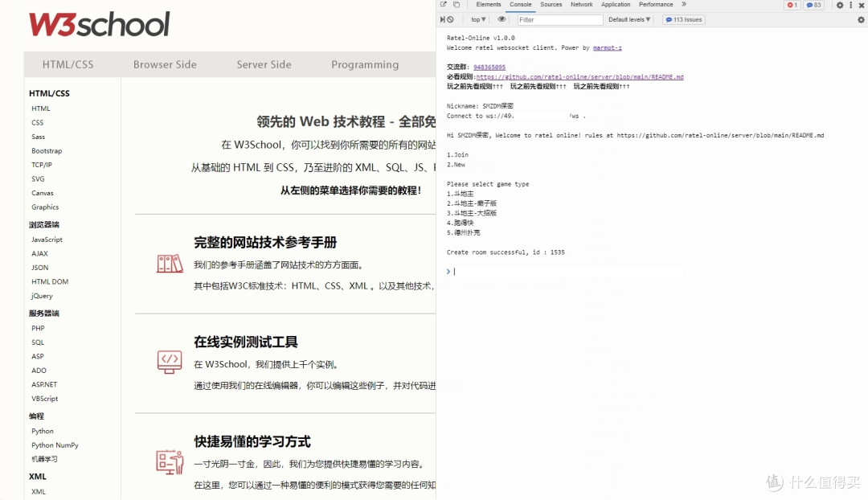
Task: Open the JSON tutorial in the sidebar
Action: pos(40,268)
